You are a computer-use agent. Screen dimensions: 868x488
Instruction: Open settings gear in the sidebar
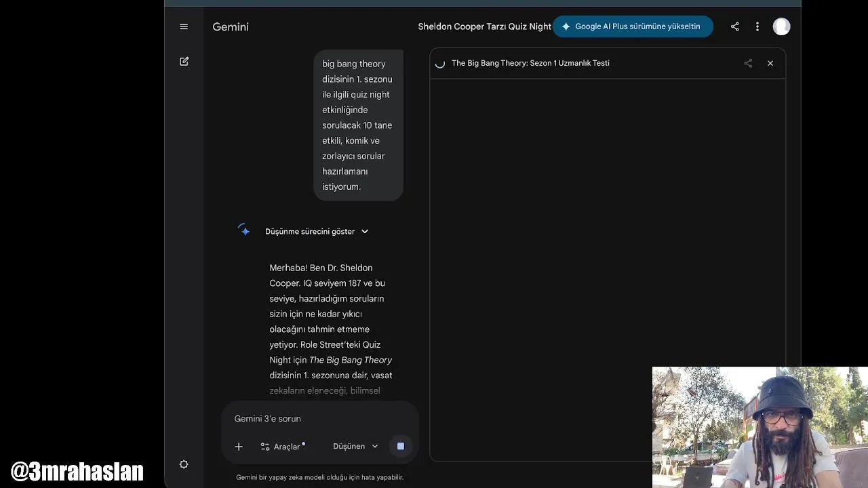[184, 464]
